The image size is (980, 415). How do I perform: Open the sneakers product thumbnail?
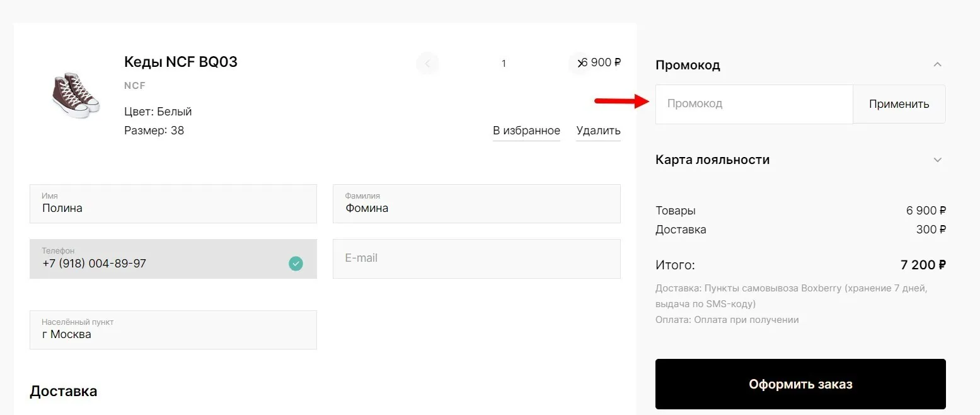(x=75, y=95)
